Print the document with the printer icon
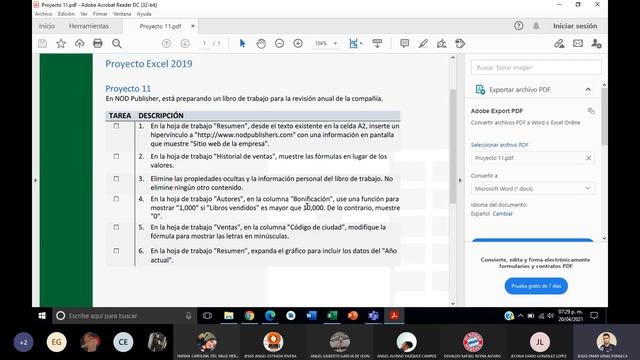This screenshot has width=640, height=360. [x=98, y=43]
